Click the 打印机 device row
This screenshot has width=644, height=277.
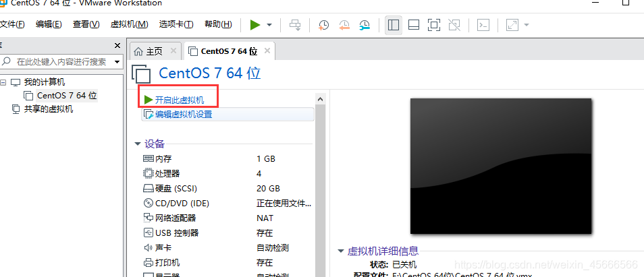click(227, 262)
